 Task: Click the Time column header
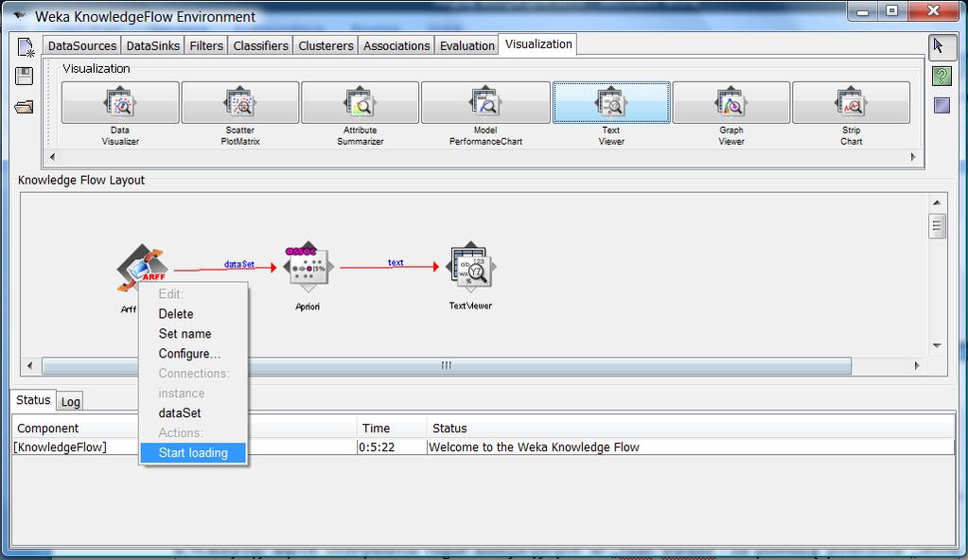click(x=392, y=428)
